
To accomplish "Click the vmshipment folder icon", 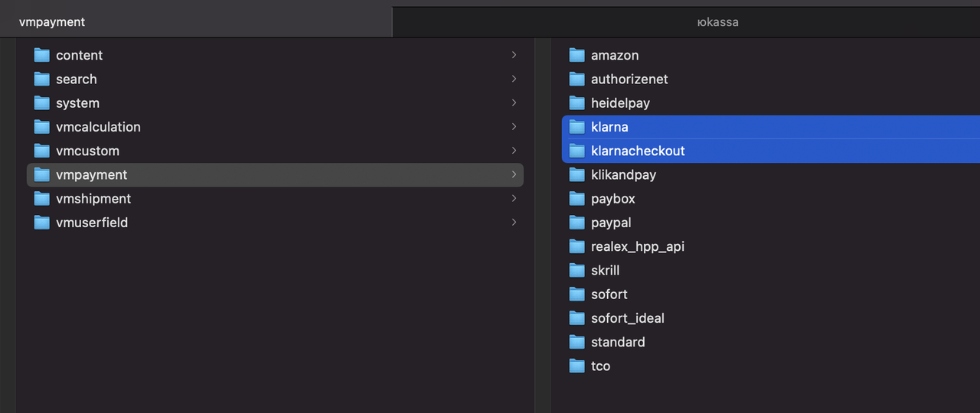I will [42, 198].
